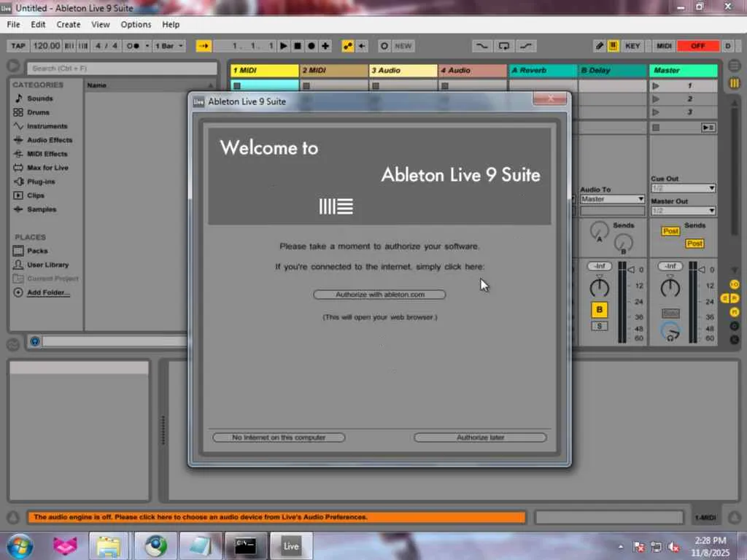747x560 pixels.
Task: Click the Session Record circle button
Action: [x=384, y=46]
